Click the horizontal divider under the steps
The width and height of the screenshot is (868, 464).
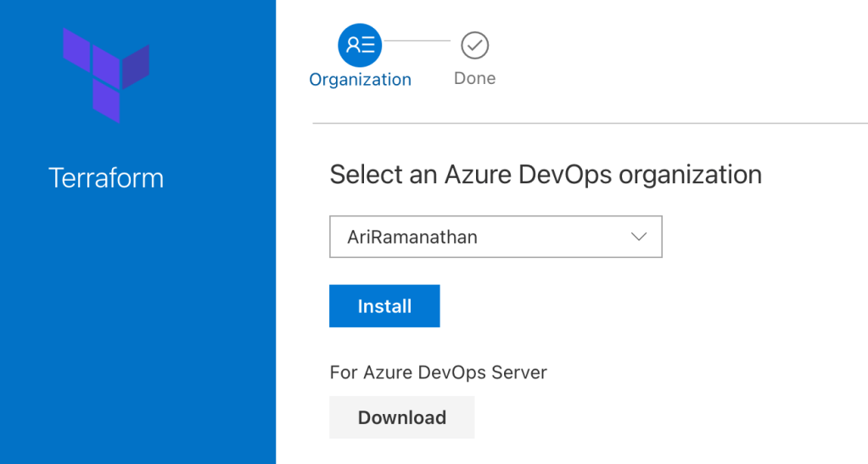[590, 123]
